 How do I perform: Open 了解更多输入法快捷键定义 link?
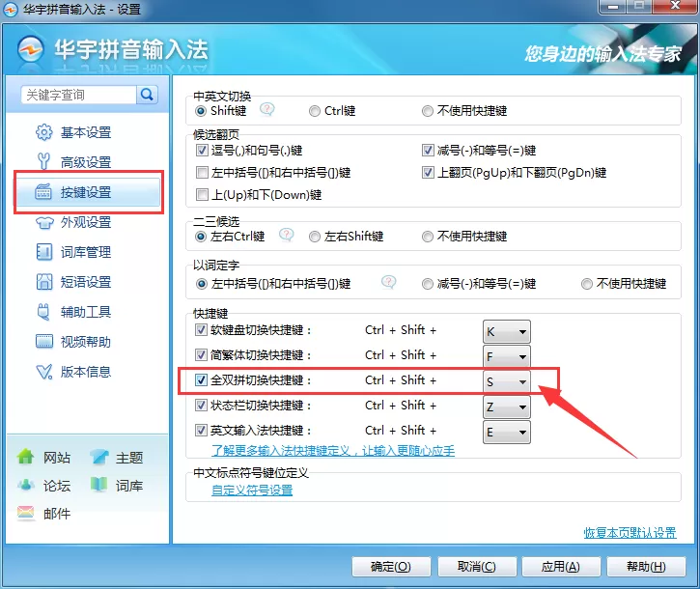(333, 451)
